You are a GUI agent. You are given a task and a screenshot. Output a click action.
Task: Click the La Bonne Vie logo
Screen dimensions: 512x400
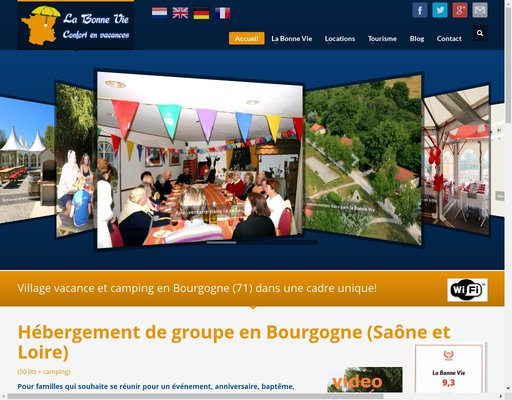[x=76, y=26]
